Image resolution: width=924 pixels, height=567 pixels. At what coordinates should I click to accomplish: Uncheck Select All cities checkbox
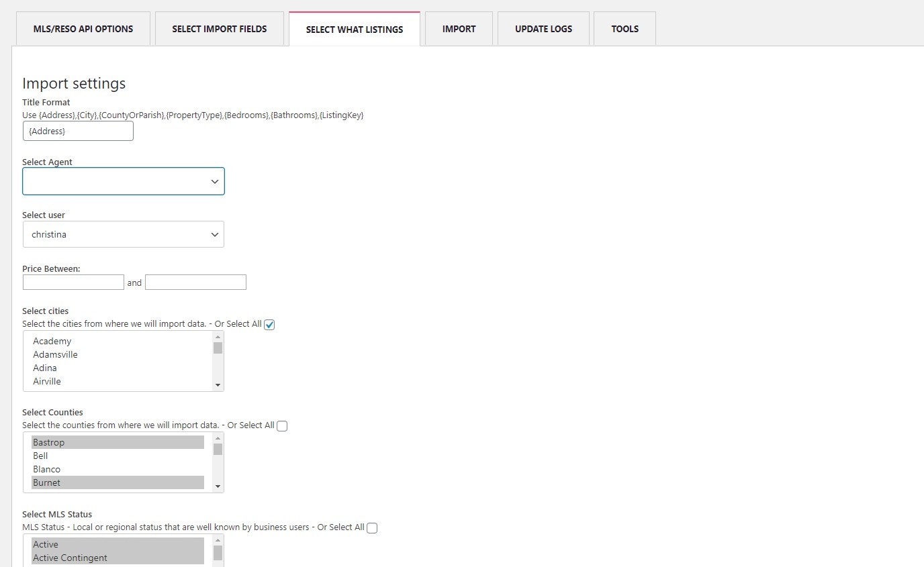[269, 325]
